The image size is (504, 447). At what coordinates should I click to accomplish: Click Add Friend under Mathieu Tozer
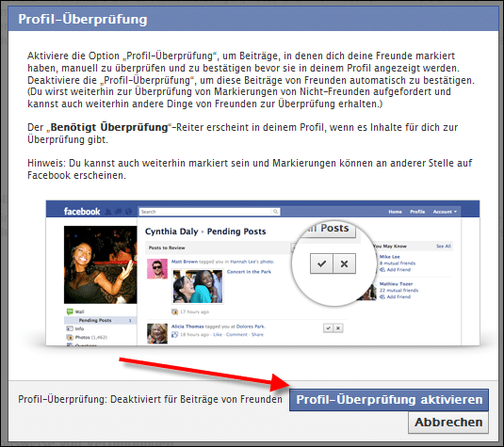(398, 296)
